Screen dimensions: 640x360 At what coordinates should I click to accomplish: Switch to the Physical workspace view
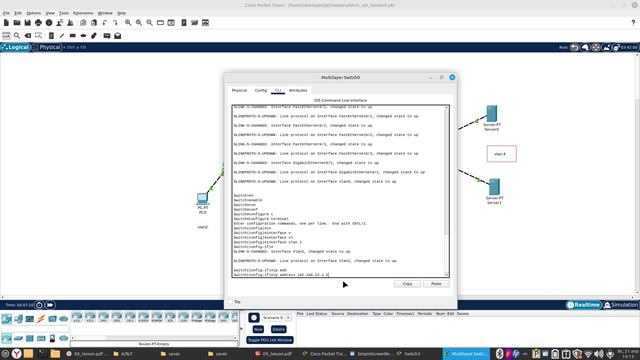click(47, 47)
